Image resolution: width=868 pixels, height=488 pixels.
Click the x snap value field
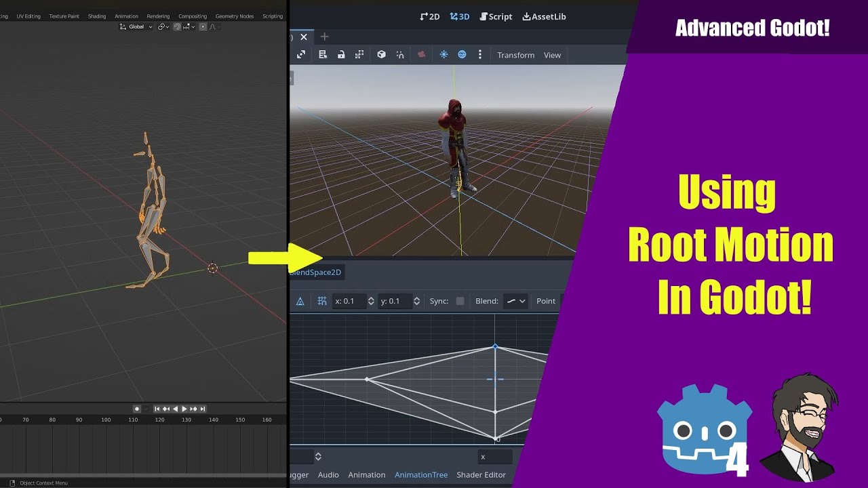349,301
